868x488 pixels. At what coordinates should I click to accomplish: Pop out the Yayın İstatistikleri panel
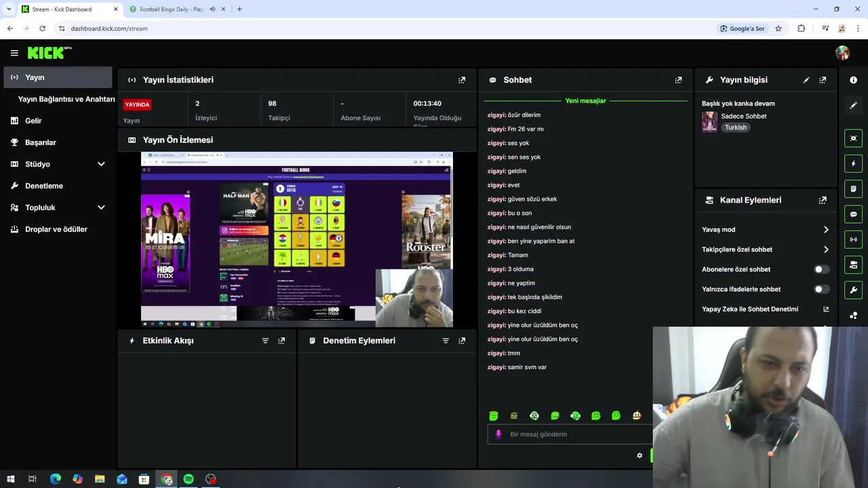click(x=462, y=80)
